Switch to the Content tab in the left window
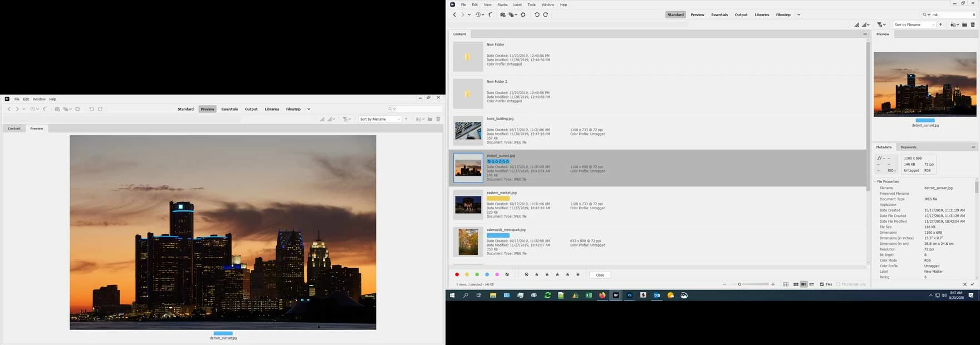 (14, 129)
